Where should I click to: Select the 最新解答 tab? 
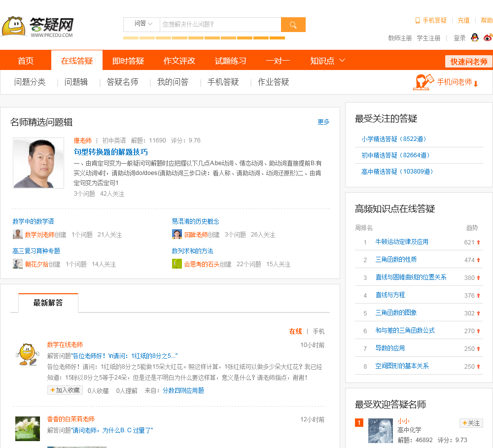(x=48, y=303)
